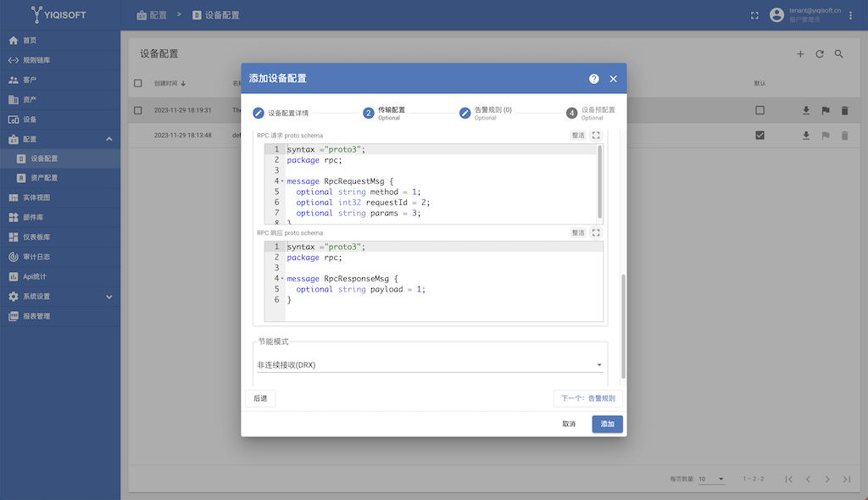Image resolution: width=868 pixels, height=500 pixels.
Task: Click 整洁 for RPC 请求 proto schema
Action: click(x=578, y=135)
